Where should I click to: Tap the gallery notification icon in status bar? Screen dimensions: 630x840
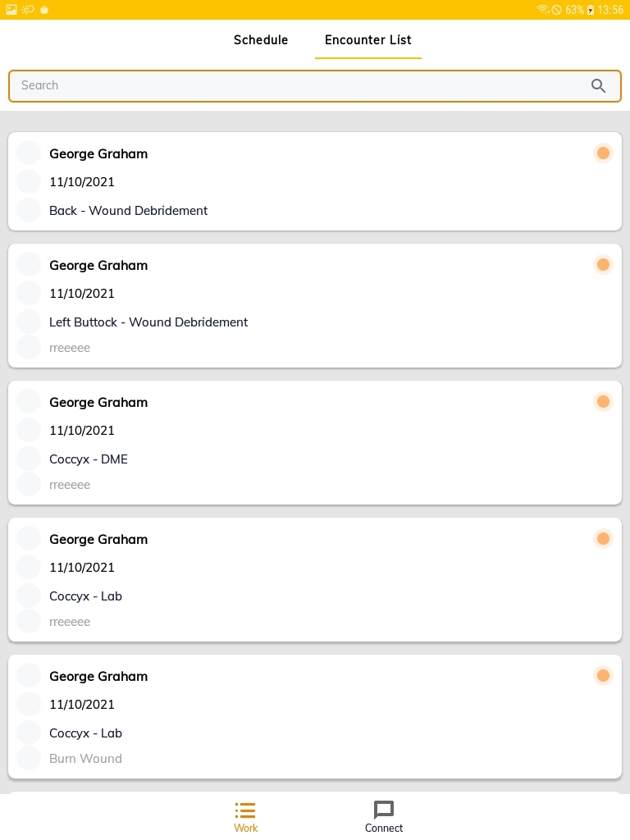click(x=11, y=10)
